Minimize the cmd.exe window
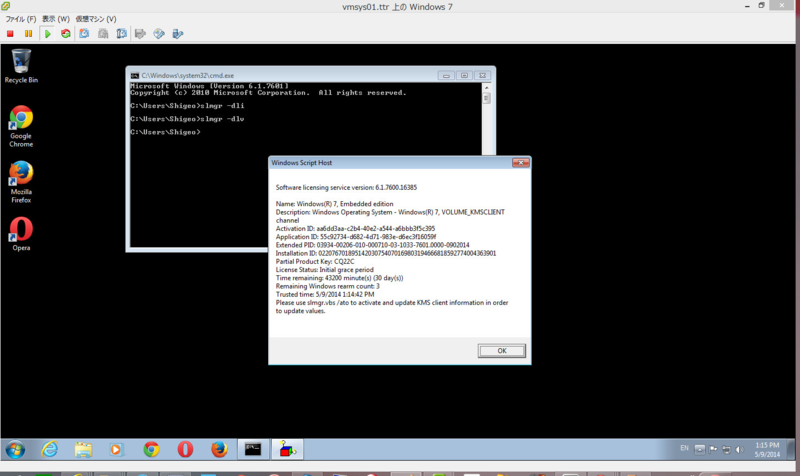 446,76
